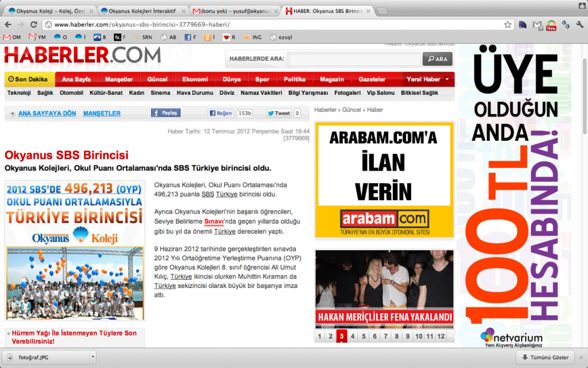The height and width of the screenshot is (368, 588).
Task: Open the AB bookmark
Action: (169, 37)
